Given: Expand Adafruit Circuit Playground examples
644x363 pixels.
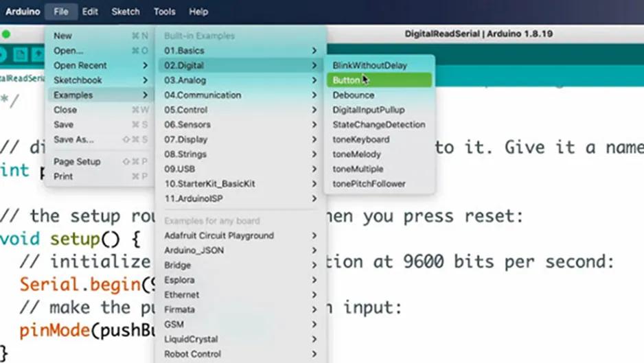Looking at the screenshot, I should point(241,235).
